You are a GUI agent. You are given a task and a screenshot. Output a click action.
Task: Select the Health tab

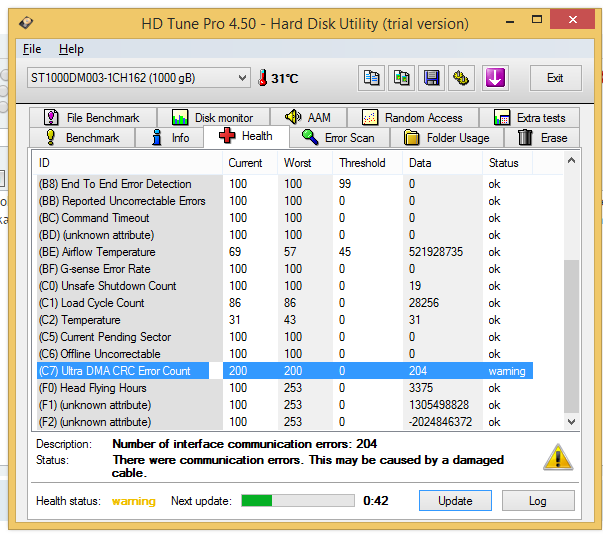click(x=246, y=136)
